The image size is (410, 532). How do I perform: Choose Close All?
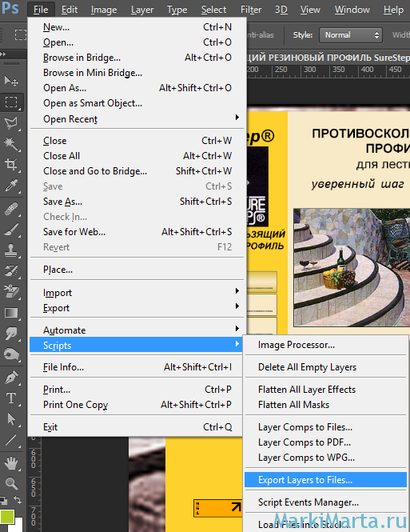click(x=137, y=156)
